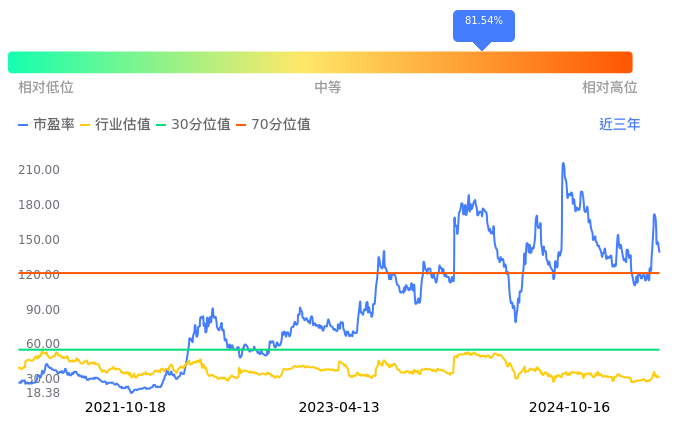Open the 近三年 time range selector
This screenshot has height=442, width=686.
(619, 125)
